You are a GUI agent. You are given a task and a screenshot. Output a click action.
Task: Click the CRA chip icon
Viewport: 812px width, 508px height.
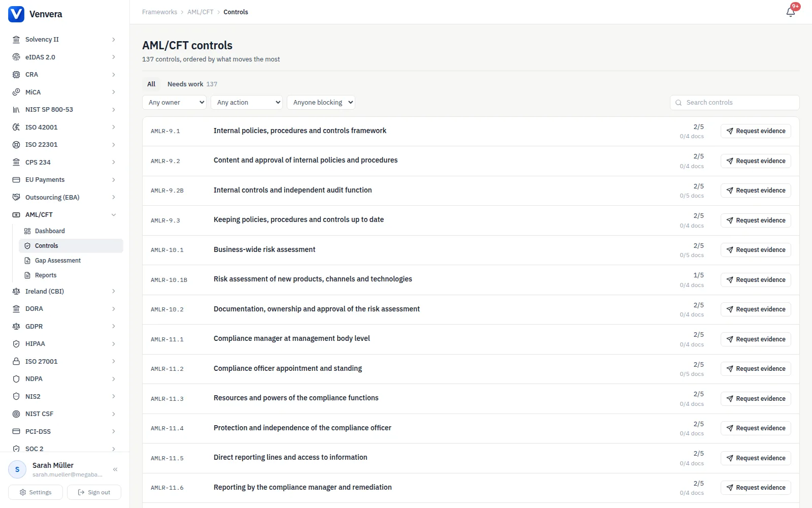point(16,75)
